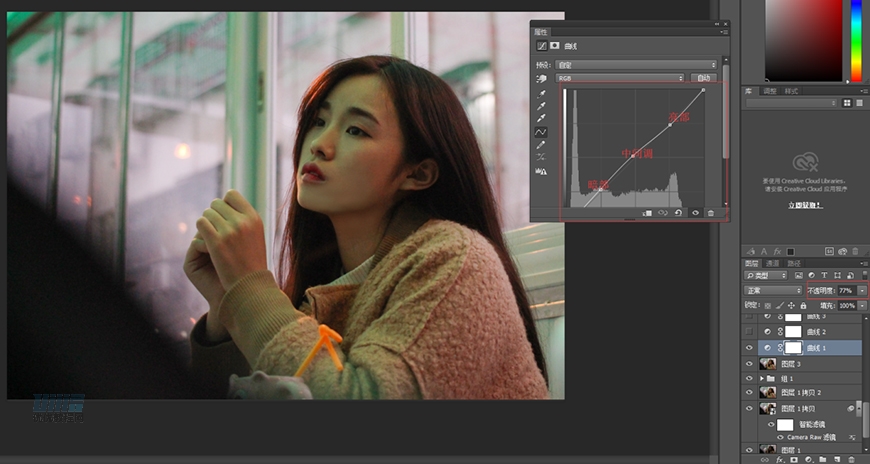Click the 自动 auto button in Curves

[704, 78]
